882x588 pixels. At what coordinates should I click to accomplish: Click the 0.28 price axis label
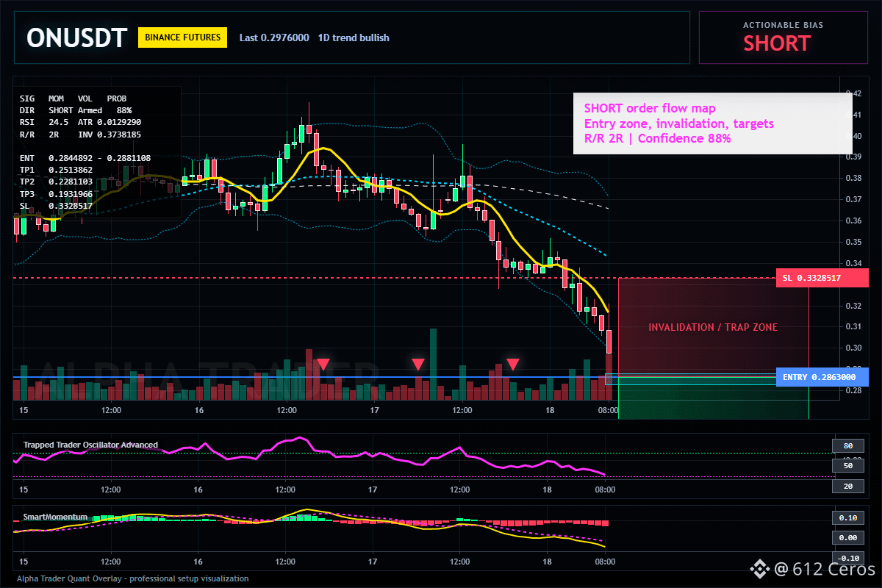coord(853,390)
